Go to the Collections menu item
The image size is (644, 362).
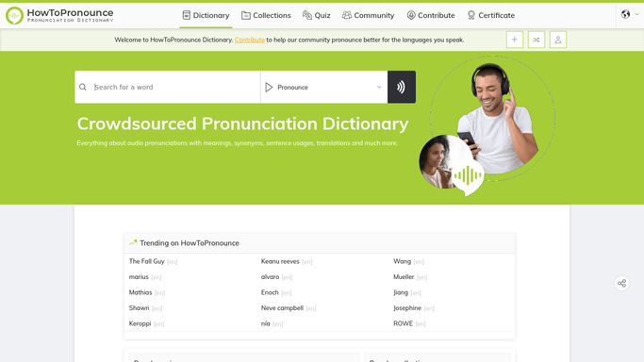(266, 15)
